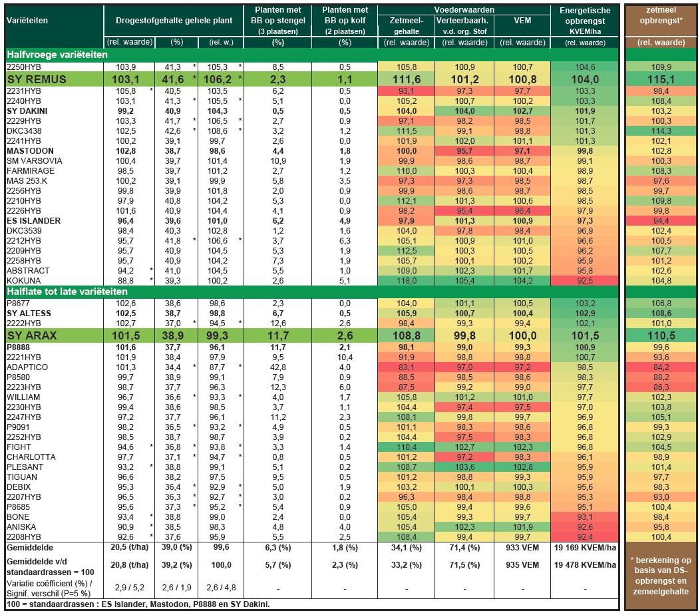The width and height of the screenshot is (700, 615).
Task: Click the standaardrassen footnote line
Action: coord(138,604)
